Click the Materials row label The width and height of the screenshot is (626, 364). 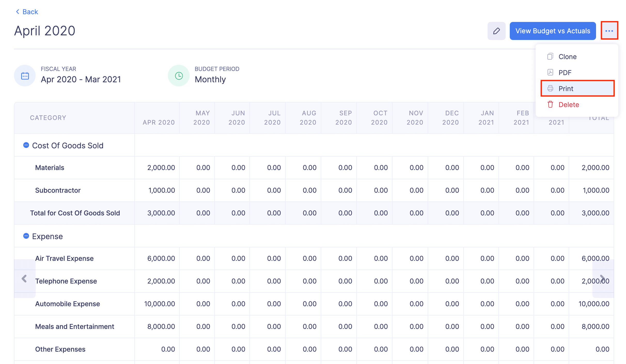point(50,168)
